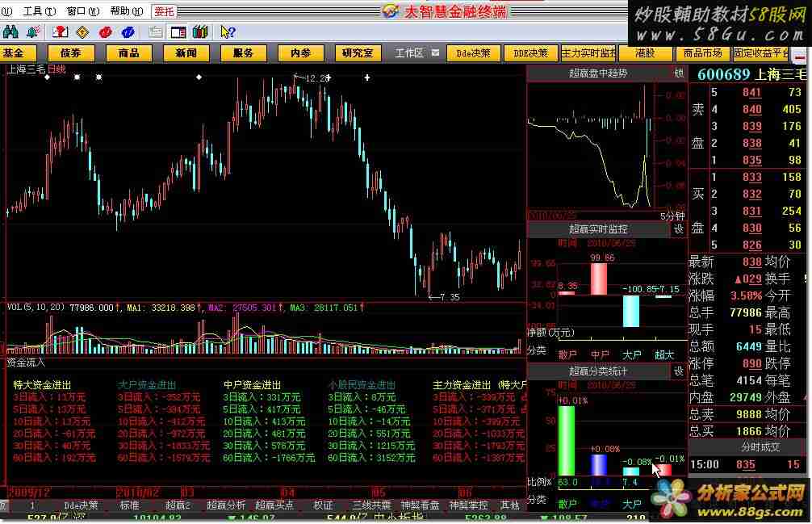Click the help cursor question icon

tap(228, 32)
